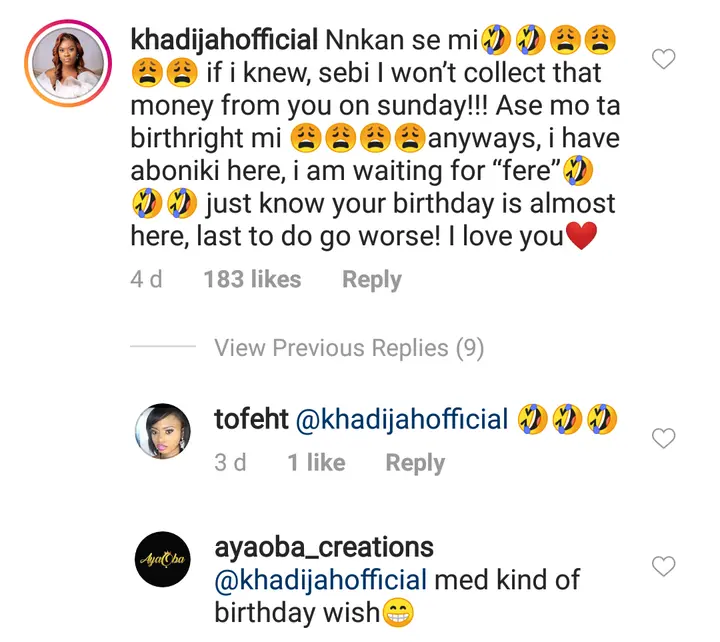Viewport: 720px width, 642px height.
Task: Tap the 4 d timestamp
Action: (146, 280)
